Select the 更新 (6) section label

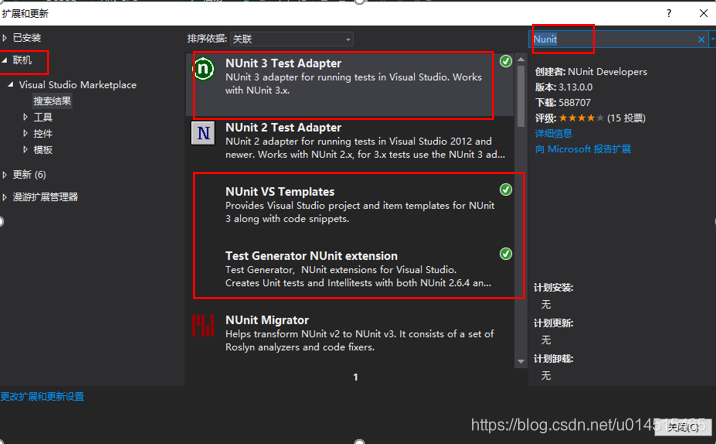(x=30, y=174)
